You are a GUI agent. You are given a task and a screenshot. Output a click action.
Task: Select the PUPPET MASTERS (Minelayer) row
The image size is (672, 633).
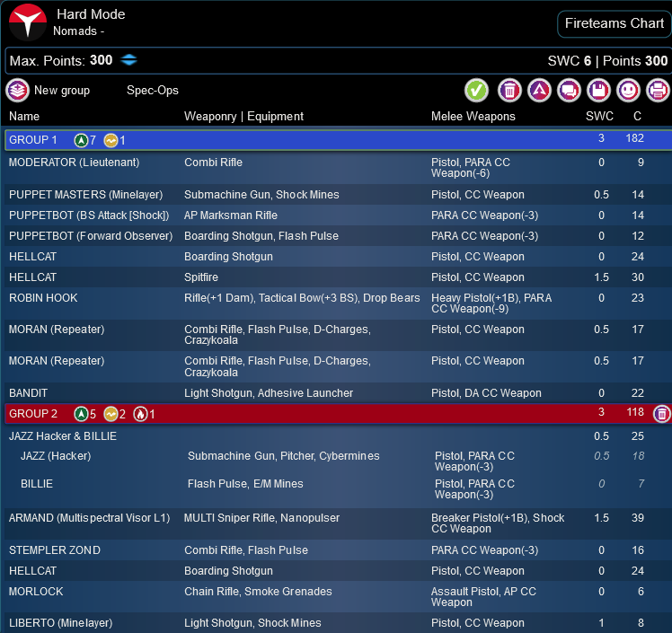point(338,195)
